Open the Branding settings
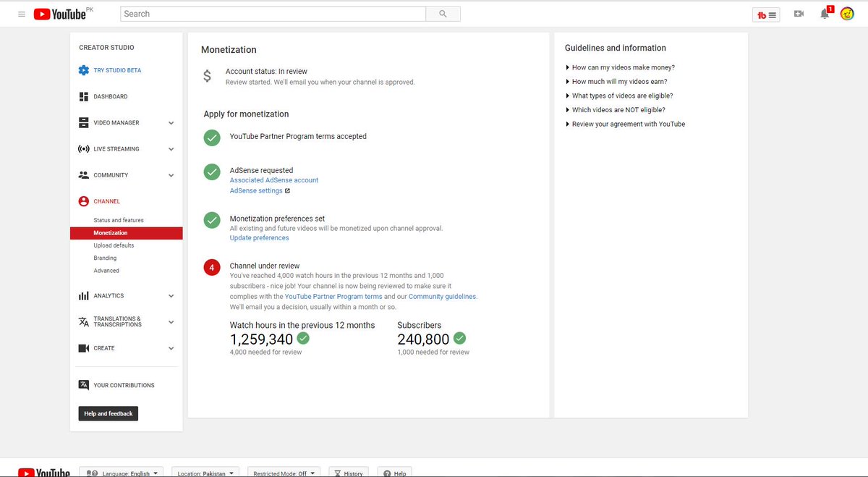Viewport: 868px width, 477px height. tap(105, 258)
